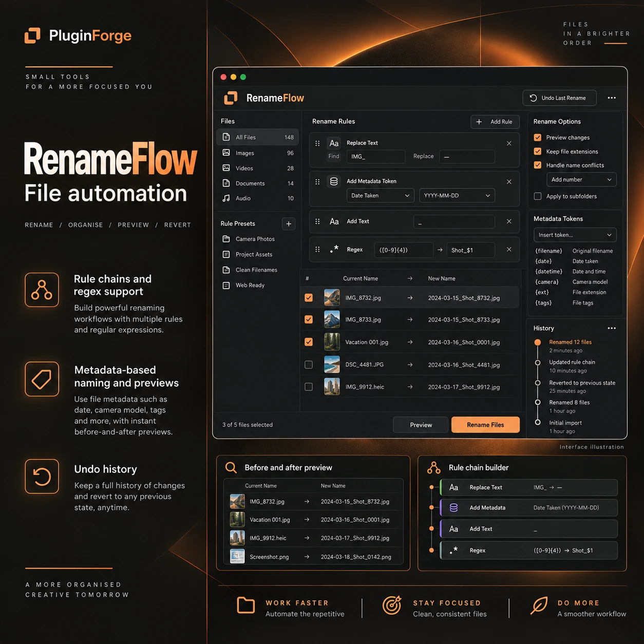644x644 pixels.
Task: Click the {camera} metadata token
Action: (547, 282)
